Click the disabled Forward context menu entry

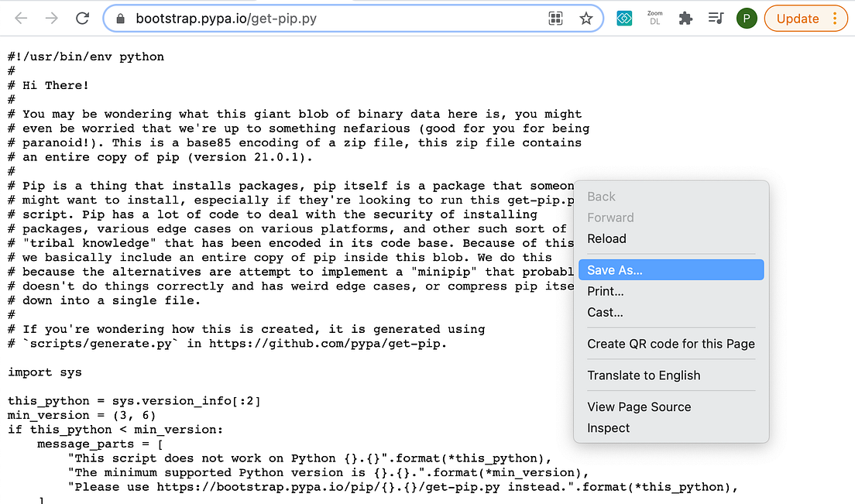coord(671,218)
